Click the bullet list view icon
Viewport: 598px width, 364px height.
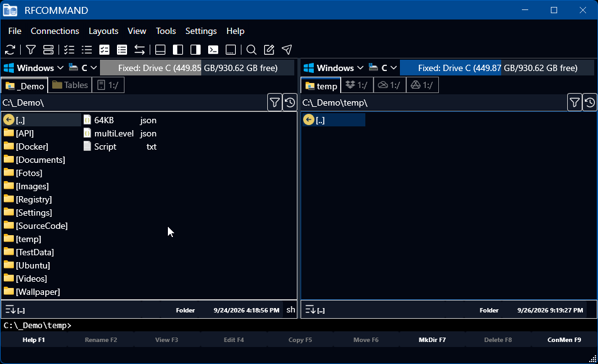[87, 50]
